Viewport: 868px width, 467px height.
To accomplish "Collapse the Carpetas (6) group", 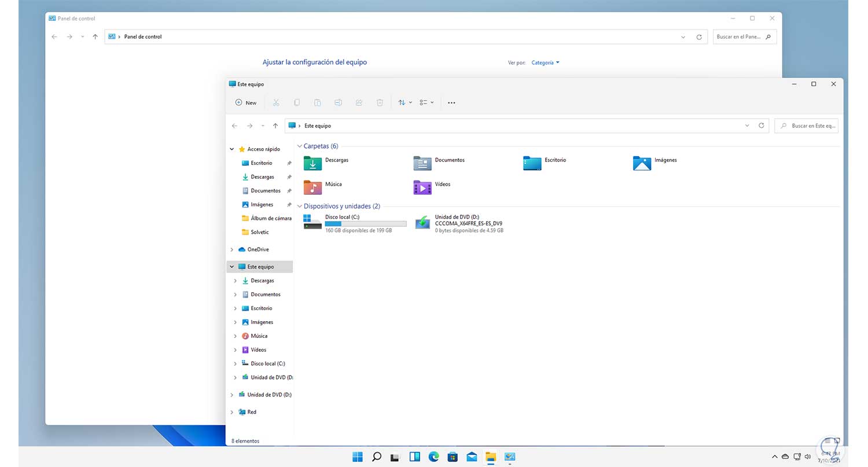I will tap(299, 146).
